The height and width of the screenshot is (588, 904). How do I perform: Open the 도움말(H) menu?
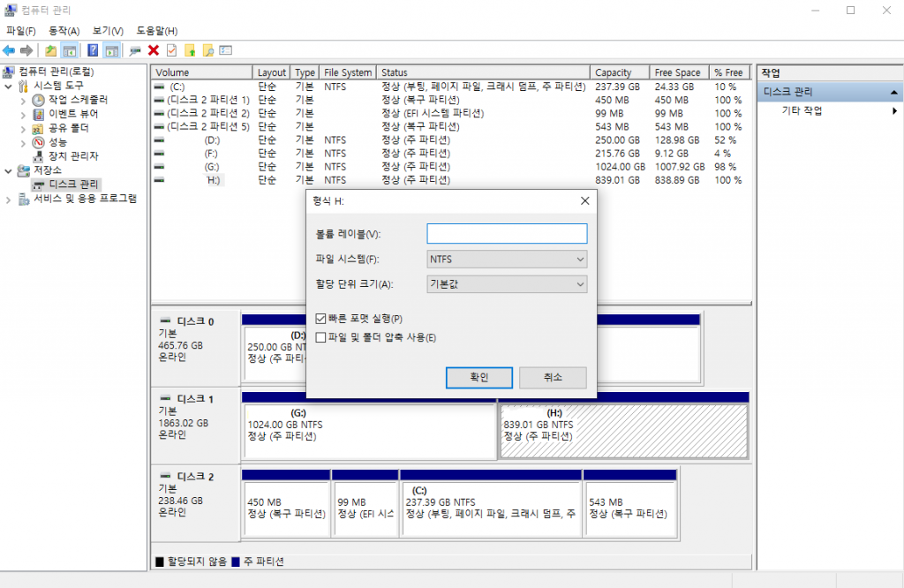coord(157,31)
